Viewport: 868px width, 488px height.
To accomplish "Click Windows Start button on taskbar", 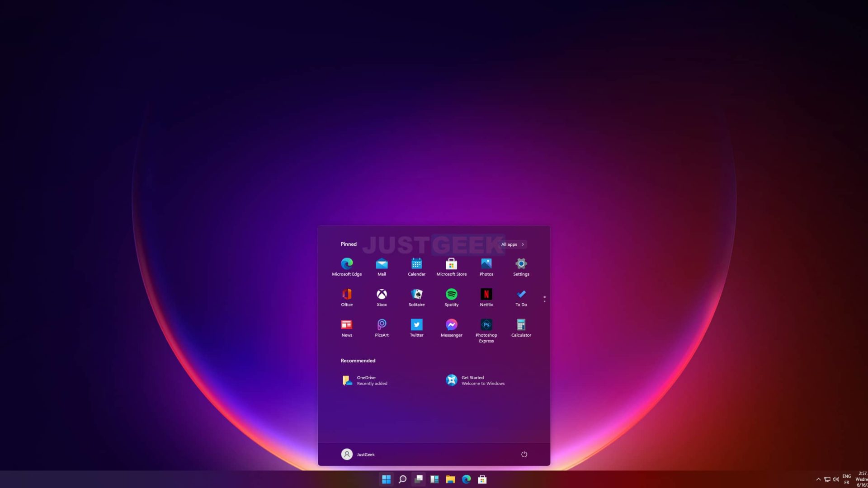I will coord(387,479).
